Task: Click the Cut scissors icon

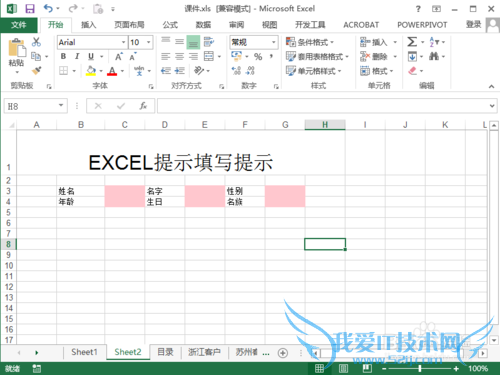Action: pos(36,42)
